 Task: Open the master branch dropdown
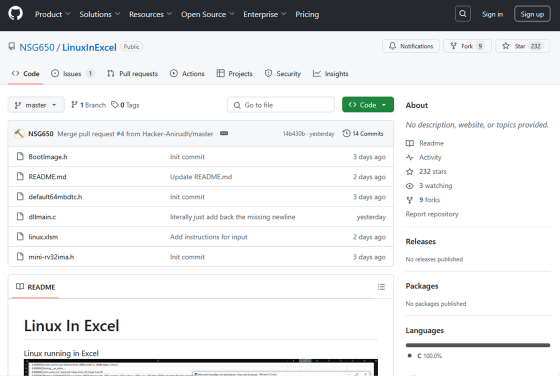36,105
